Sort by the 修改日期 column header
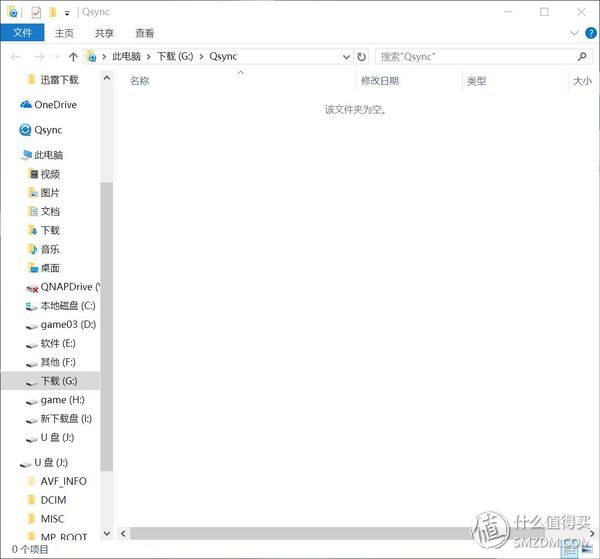The image size is (600, 559). [380, 81]
